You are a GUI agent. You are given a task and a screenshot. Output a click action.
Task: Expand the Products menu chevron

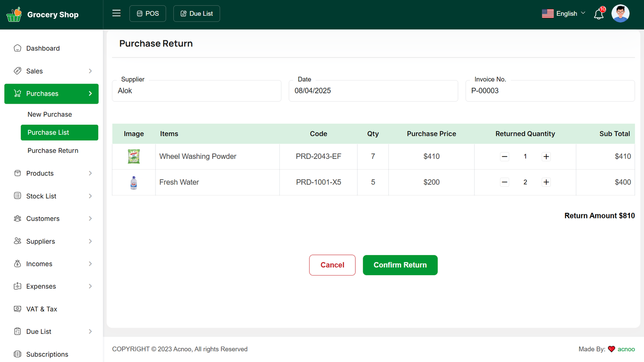(90, 173)
